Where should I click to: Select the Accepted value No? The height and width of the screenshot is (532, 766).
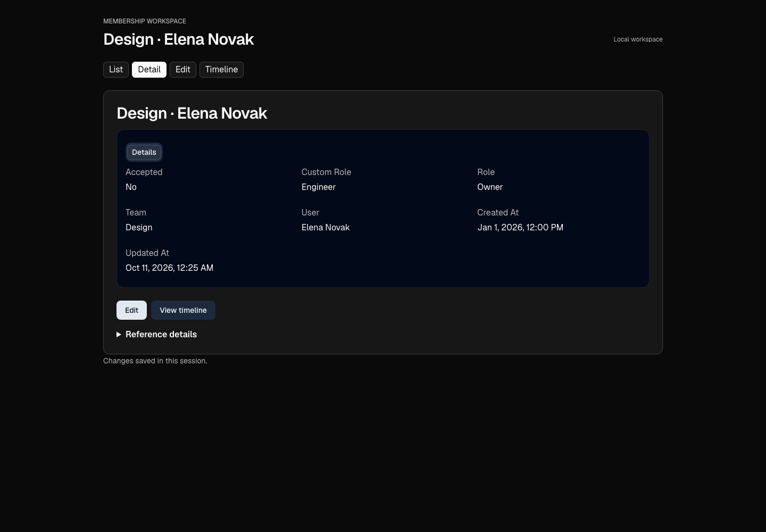(131, 187)
